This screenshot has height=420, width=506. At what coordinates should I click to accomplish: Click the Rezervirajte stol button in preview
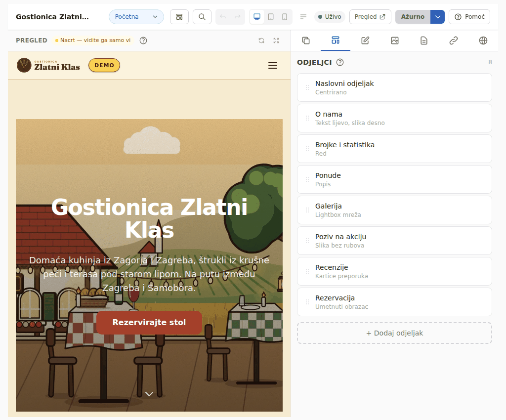(x=149, y=322)
